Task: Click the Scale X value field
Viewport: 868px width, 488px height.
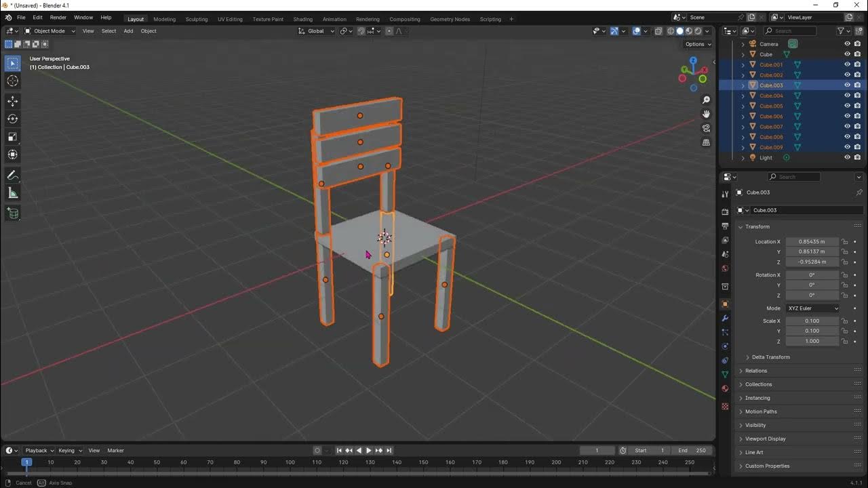Action: coord(812,321)
